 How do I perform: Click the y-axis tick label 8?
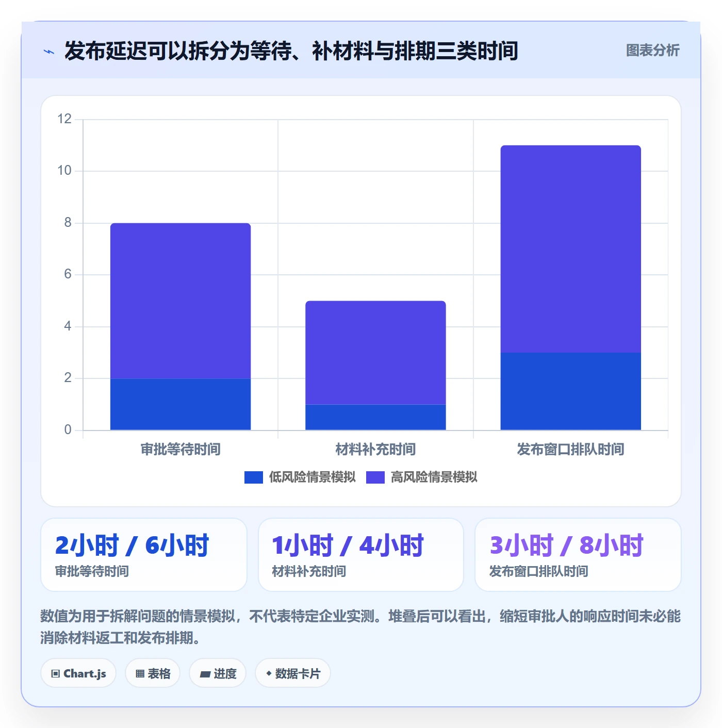(68, 223)
